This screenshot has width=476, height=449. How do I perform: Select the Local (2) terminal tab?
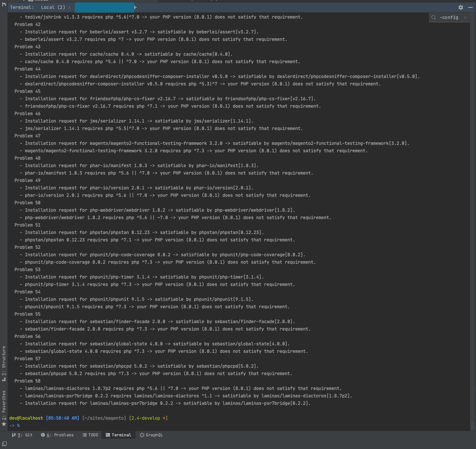53,7
